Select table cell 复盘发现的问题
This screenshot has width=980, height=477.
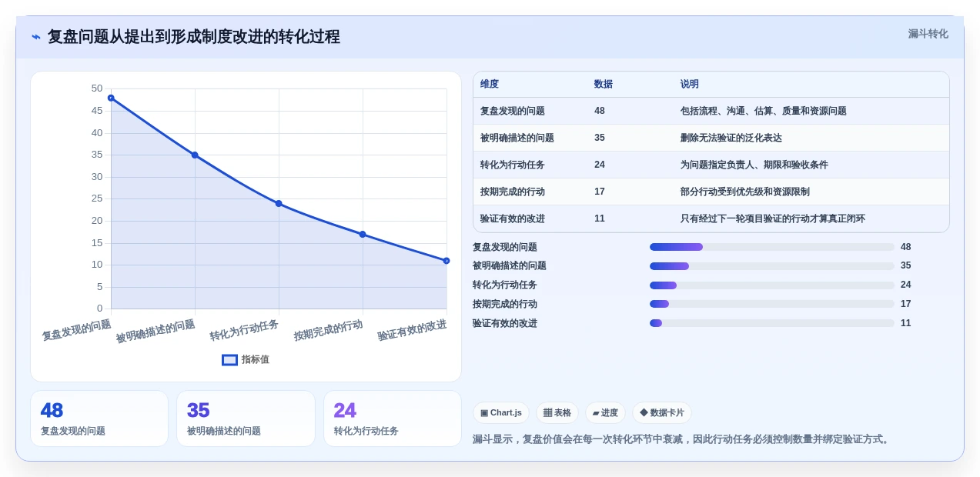(513, 111)
